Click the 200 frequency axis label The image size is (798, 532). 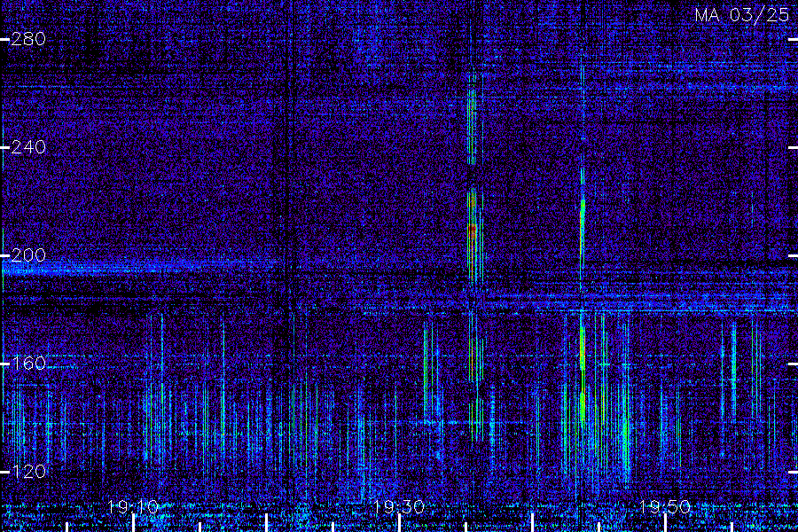pos(28,255)
